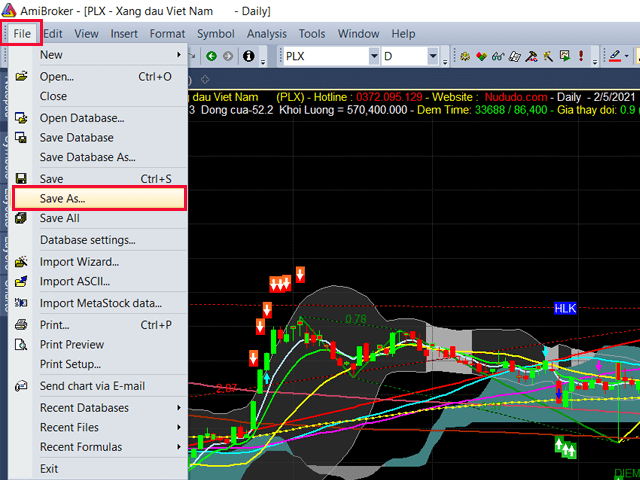
Task: Click the red exclamation mark icon
Action: click(x=581, y=56)
